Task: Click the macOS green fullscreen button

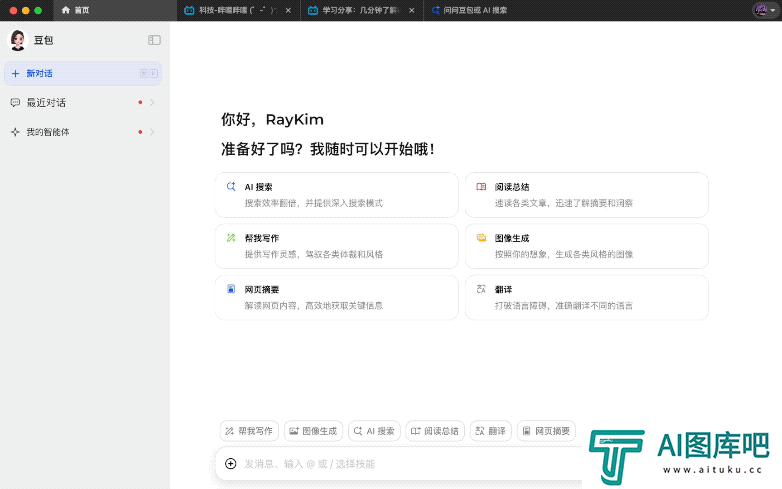Action: (38, 10)
